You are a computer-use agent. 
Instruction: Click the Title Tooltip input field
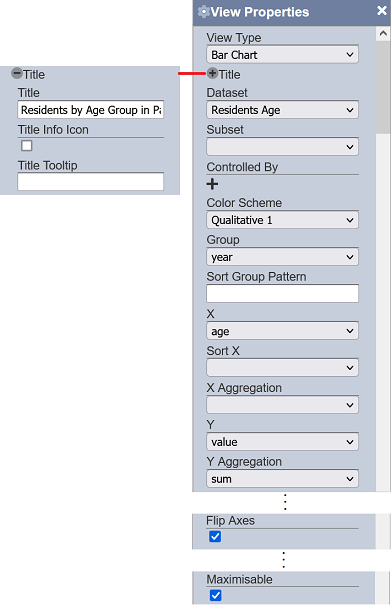91,182
